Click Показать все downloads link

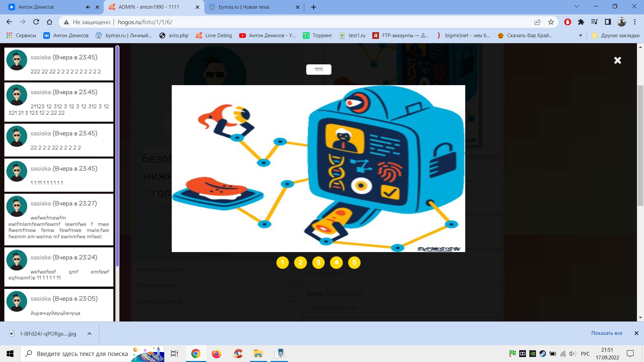tap(606, 333)
